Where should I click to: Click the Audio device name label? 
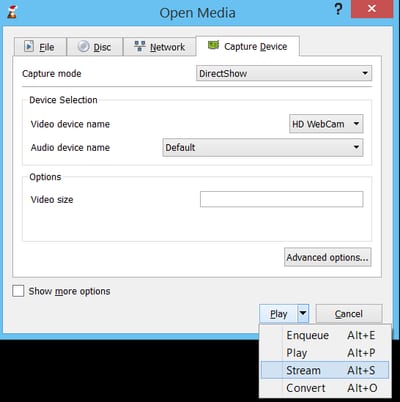[70, 147]
